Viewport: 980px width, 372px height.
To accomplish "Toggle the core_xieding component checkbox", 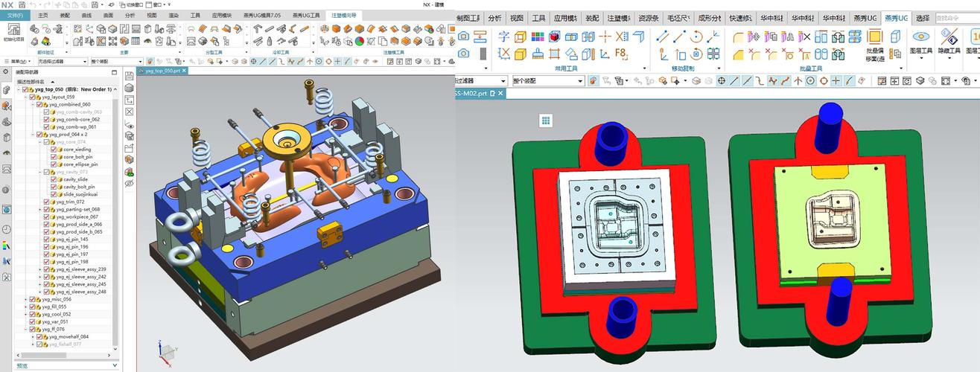I will [54, 150].
